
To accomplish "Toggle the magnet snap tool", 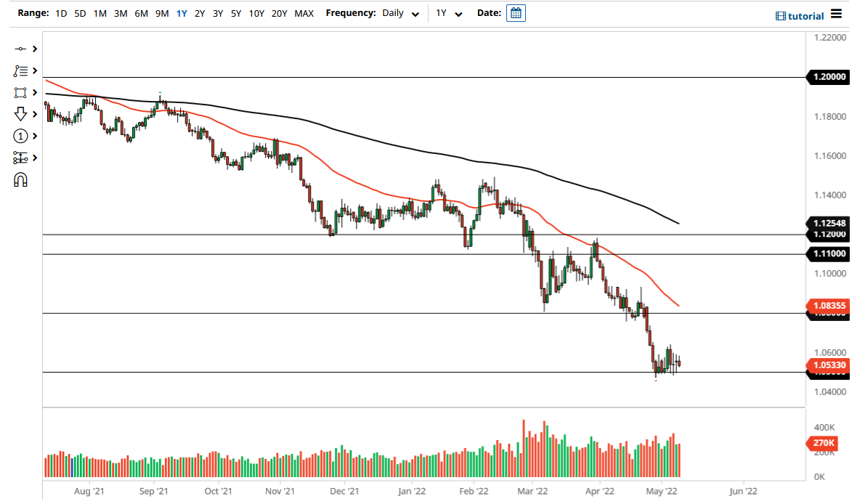I will (x=20, y=179).
